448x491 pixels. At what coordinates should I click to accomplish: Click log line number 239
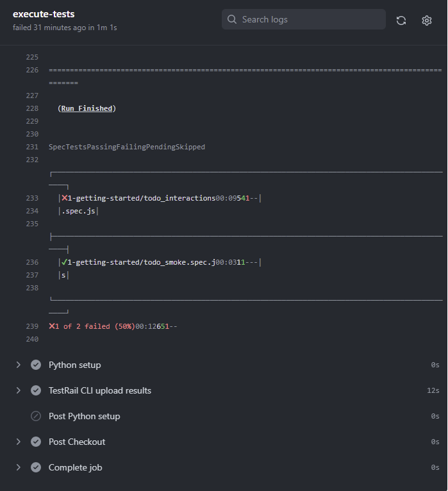click(x=32, y=326)
